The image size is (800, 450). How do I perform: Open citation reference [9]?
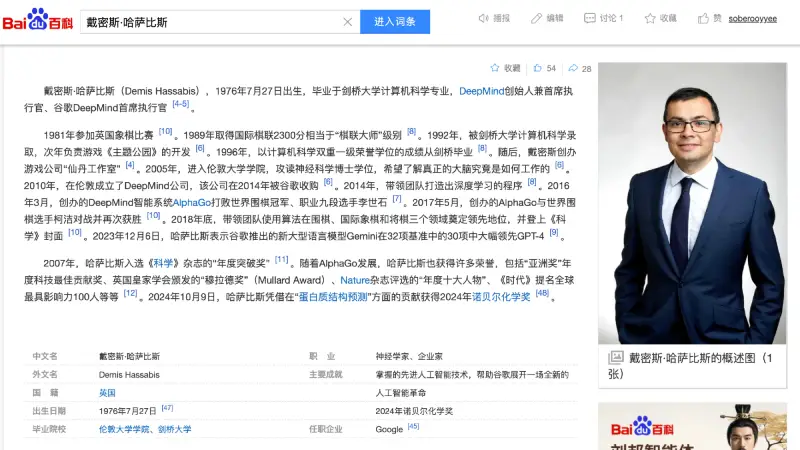point(554,233)
